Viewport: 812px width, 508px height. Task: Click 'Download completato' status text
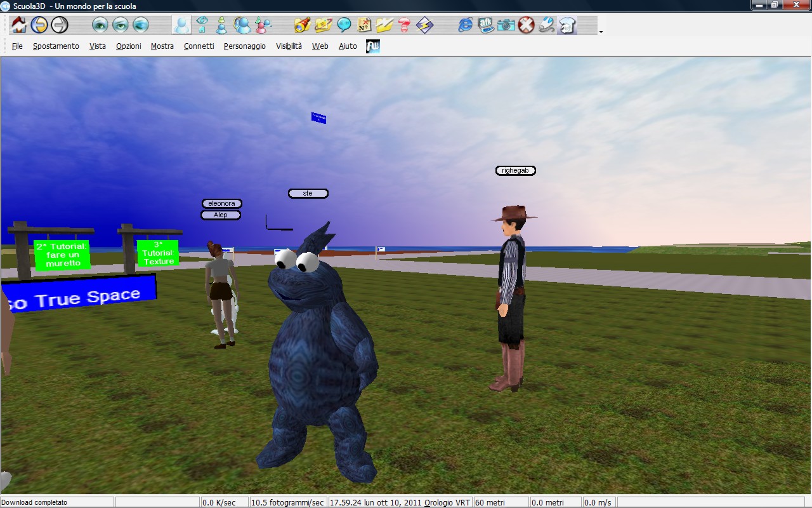pyautogui.click(x=34, y=502)
